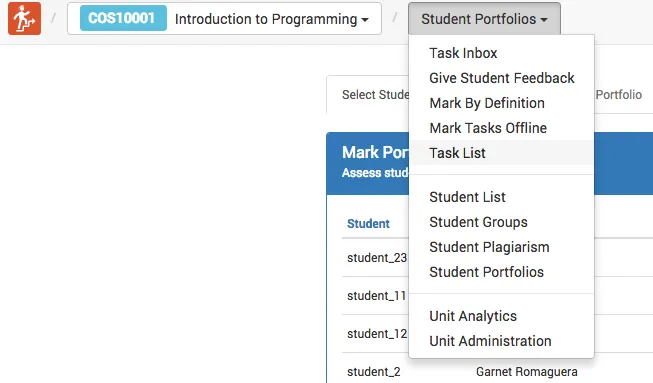Select Mark Tasks Offline option
This screenshot has width=653, height=383.
(x=501, y=128)
